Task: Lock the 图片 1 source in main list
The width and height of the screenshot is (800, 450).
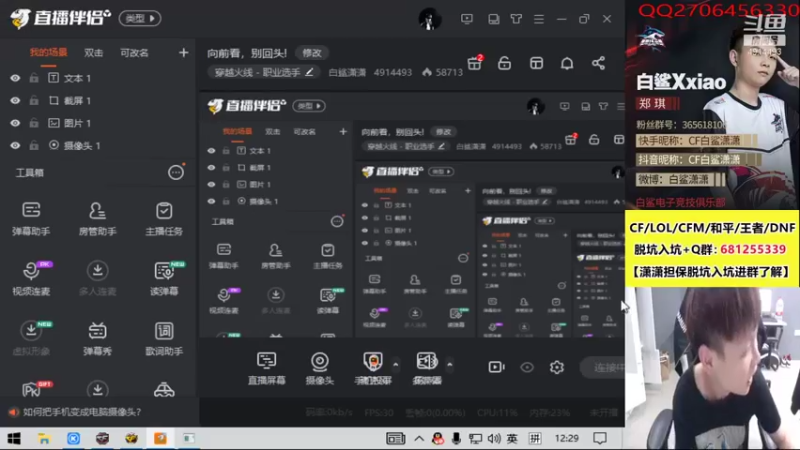Action: coord(34,123)
